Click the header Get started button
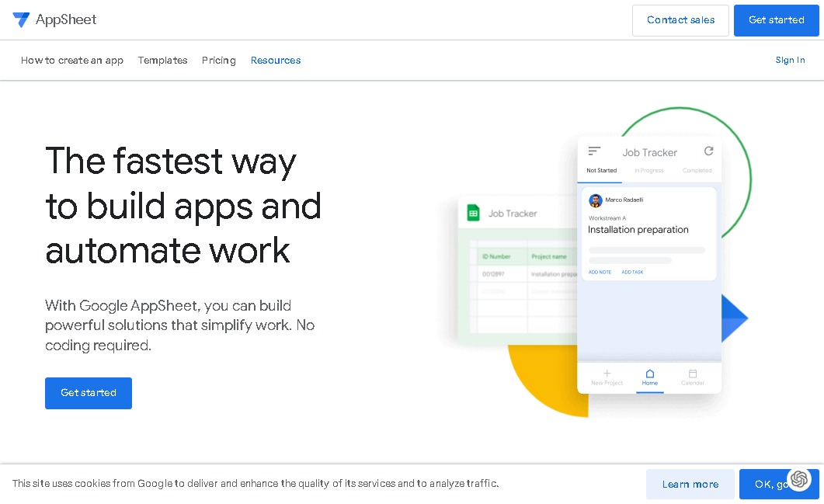The height and width of the screenshot is (504, 824). click(x=776, y=20)
